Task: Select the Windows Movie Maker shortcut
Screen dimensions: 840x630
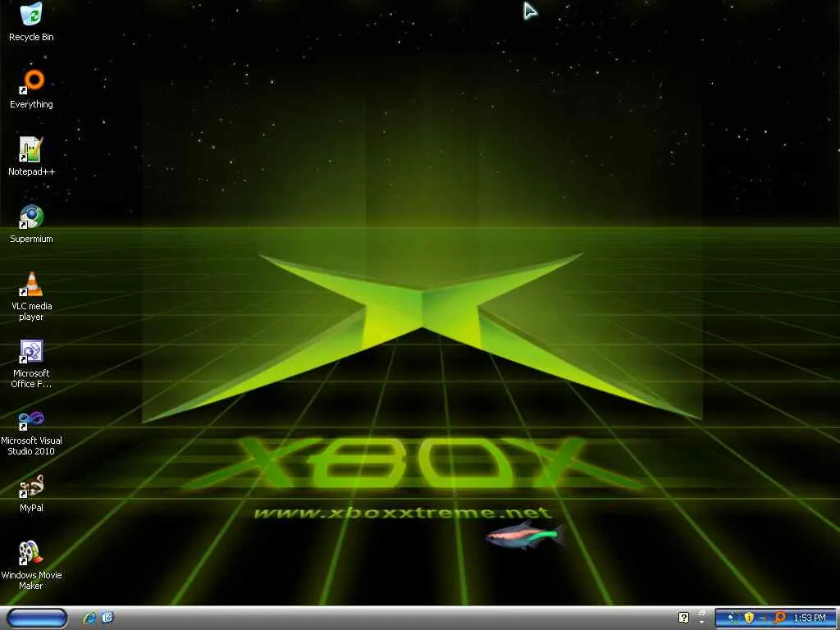Action: 31,566
